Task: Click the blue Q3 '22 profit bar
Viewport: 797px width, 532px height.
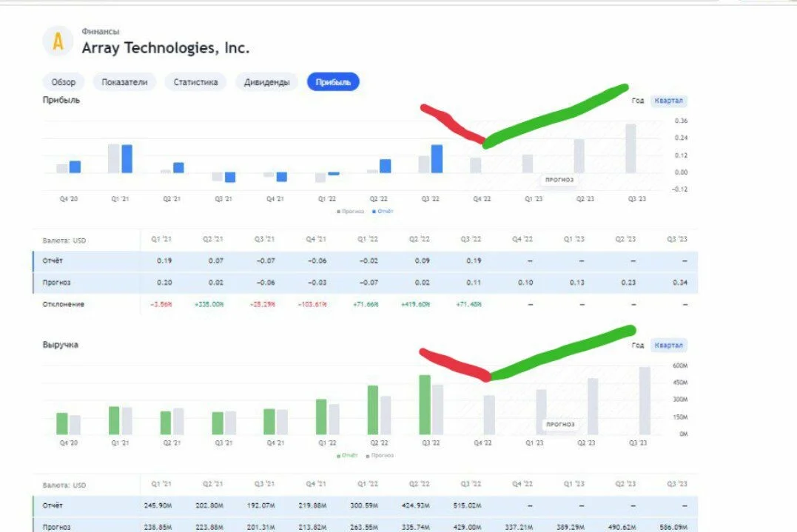Action: (437, 158)
